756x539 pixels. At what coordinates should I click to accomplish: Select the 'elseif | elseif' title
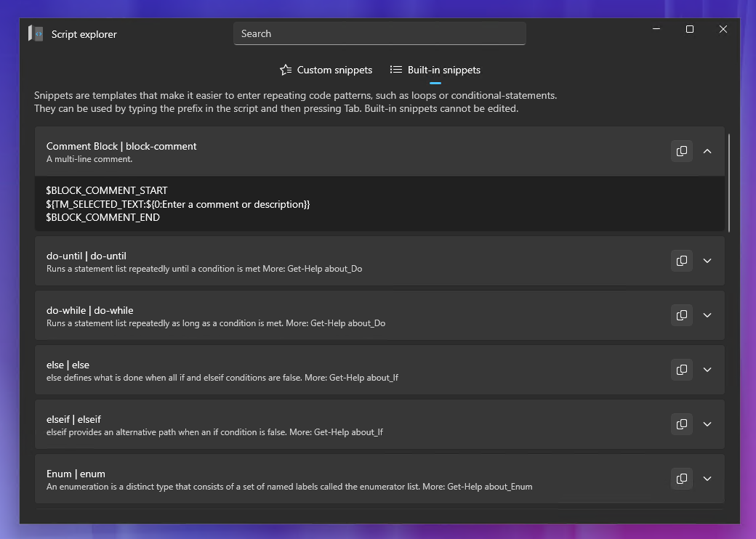click(73, 419)
